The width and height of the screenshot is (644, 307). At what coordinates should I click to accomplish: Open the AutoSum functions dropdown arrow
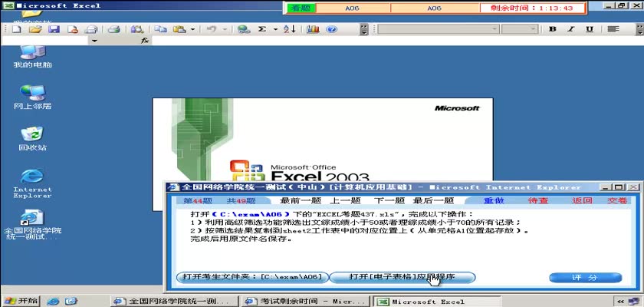point(275,29)
